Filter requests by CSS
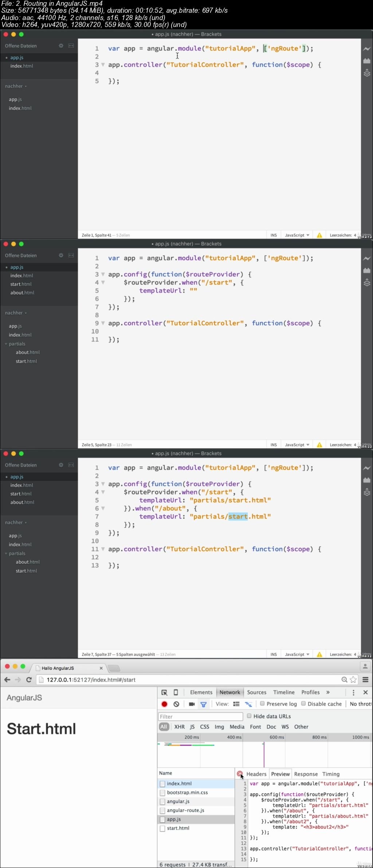 point(205,727)
